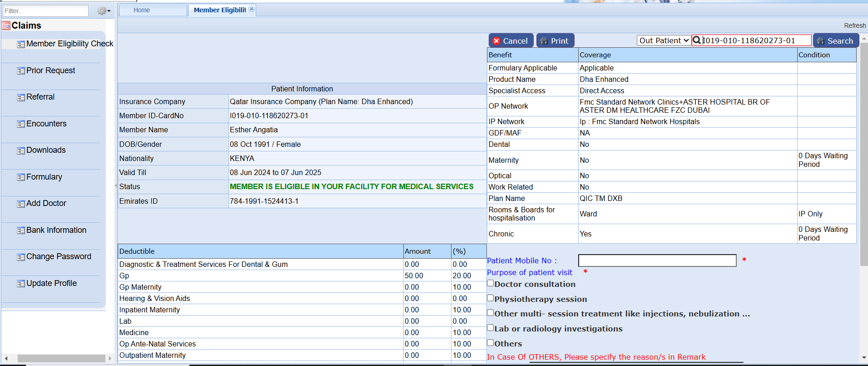Click the Prior Request list icon
Image resolution: width=868 pixels, height=366 pixels.
21,71
